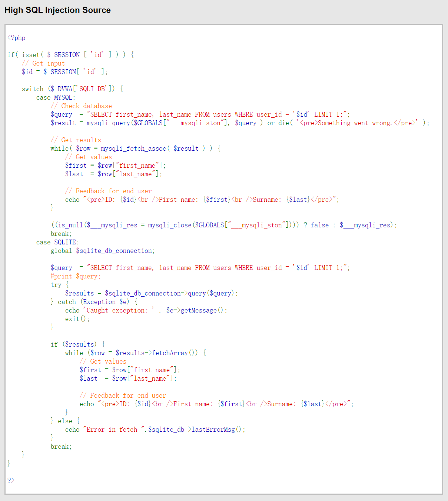This screenshot has width=448, height=501.
Task: Click the "#print $query;" commented line
Action: click(76, 276)
